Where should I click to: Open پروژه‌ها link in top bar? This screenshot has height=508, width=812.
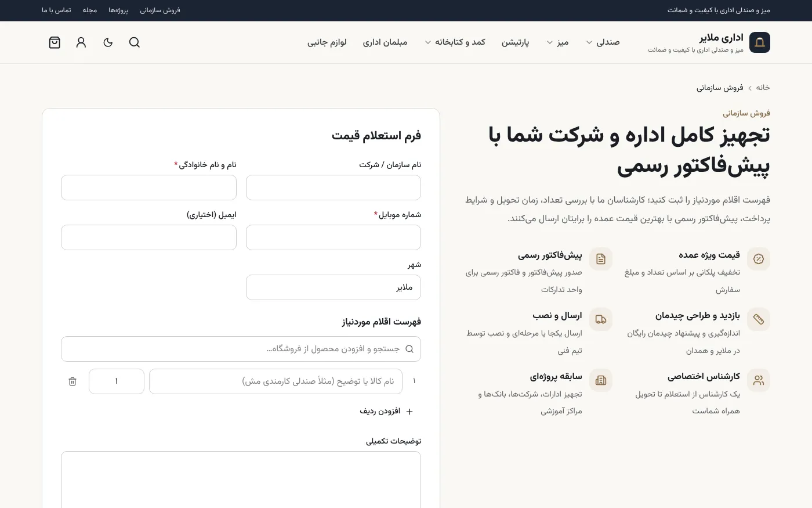click(x=118, y=10)
